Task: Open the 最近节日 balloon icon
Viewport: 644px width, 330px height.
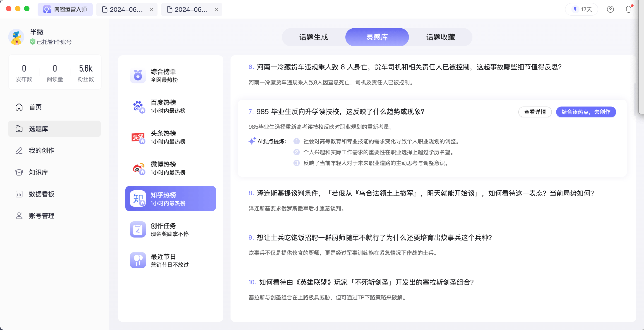Action: pos(138,260)
